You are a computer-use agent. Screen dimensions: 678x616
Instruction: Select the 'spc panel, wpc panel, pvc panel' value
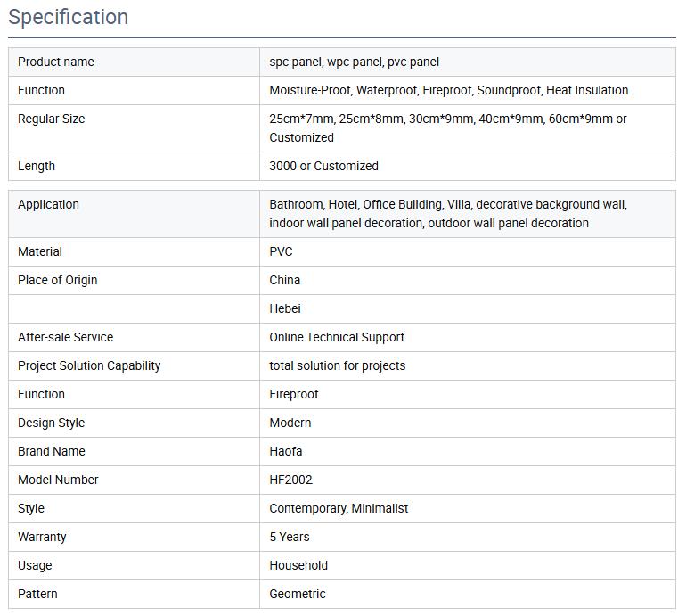pyautogui.click(x=354, y=62)
